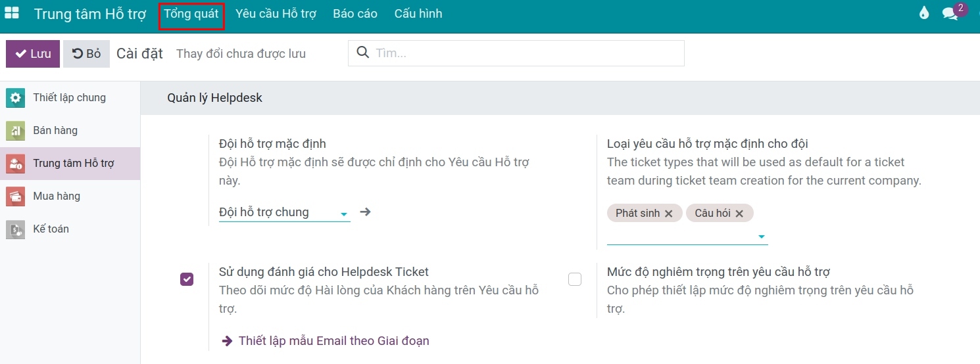Screen dimensions: 980x364
Task: Click the Trung tâm Hỗ trợ app title
Action: point(90,14)
